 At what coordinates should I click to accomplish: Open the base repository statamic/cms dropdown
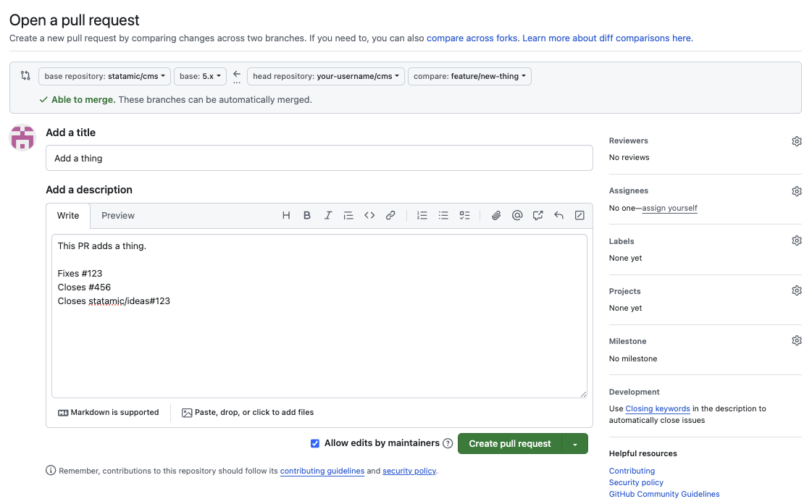[105, 76]
